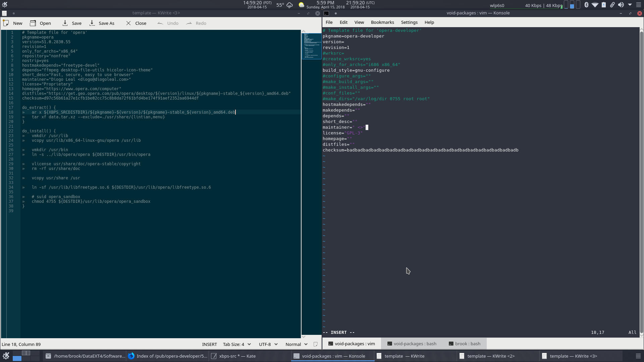Switch to the active virtual desktop in pager
Screen dimensions: 644x362
tap(17, 358)
